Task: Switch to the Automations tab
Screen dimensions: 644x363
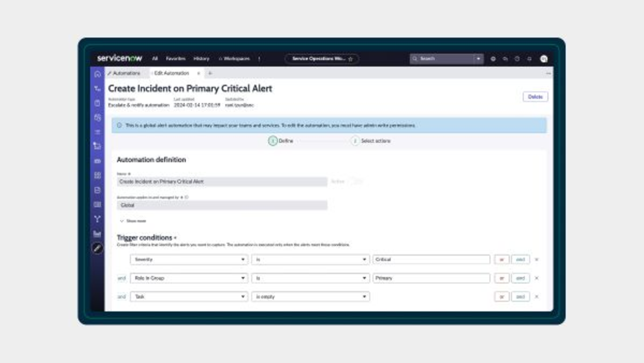Action: (x=126, y=73)
